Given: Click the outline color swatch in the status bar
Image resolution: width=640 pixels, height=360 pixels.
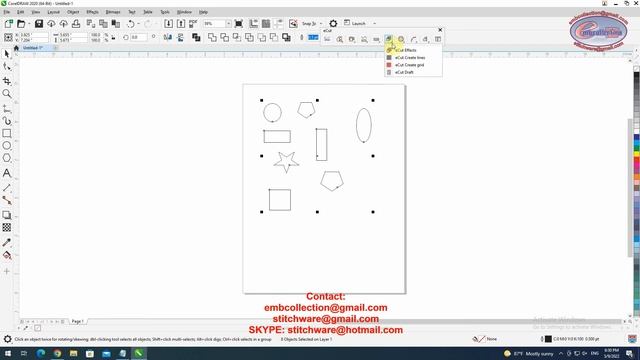Looking at the screenshot, I should click(x=548, y=339).
